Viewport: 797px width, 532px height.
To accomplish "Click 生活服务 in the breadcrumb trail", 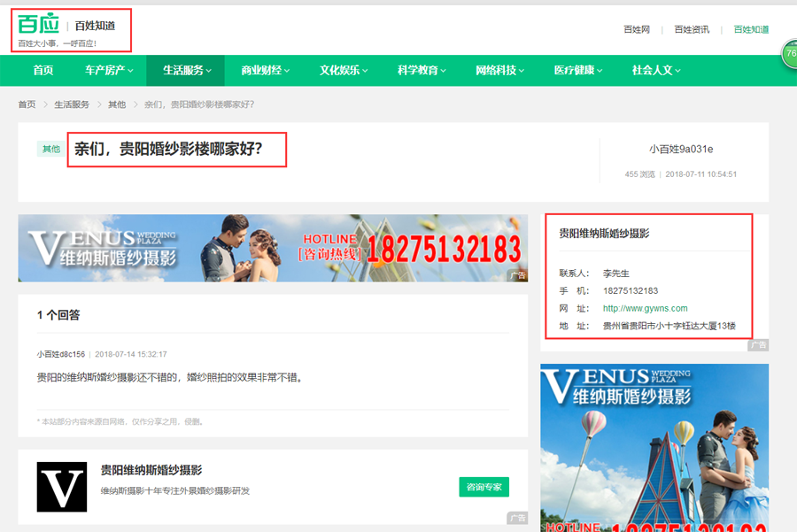I will coord(72,104).
